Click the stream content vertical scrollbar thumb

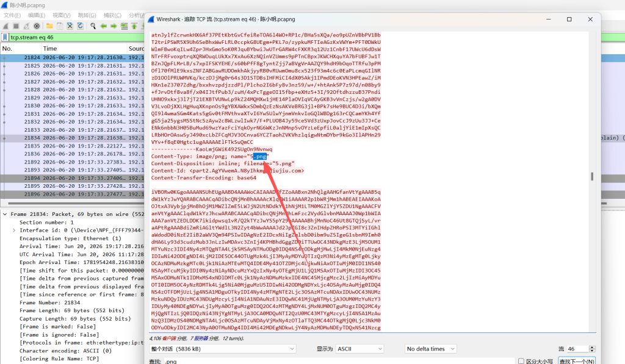coord(592,176)
